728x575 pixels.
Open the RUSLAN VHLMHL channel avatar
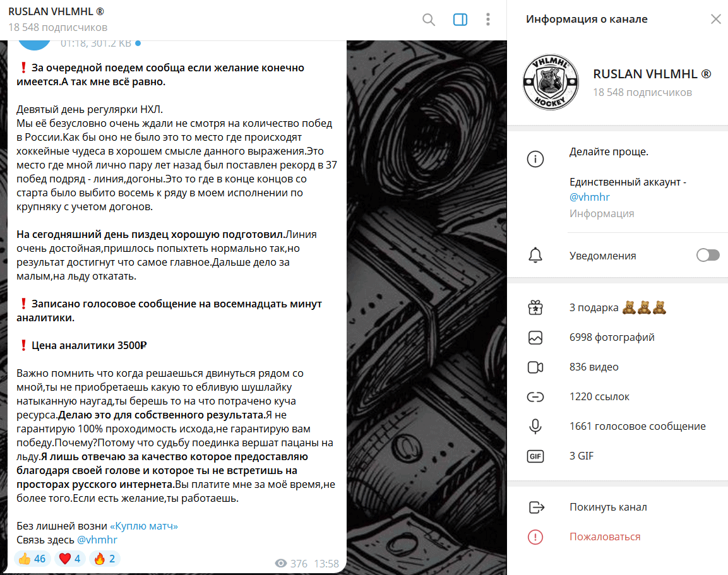click(551, 82)
